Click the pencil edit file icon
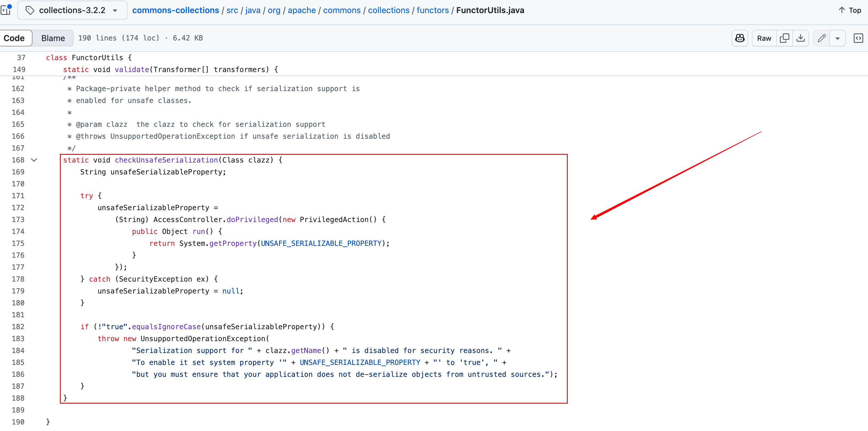 click(822, 38)
